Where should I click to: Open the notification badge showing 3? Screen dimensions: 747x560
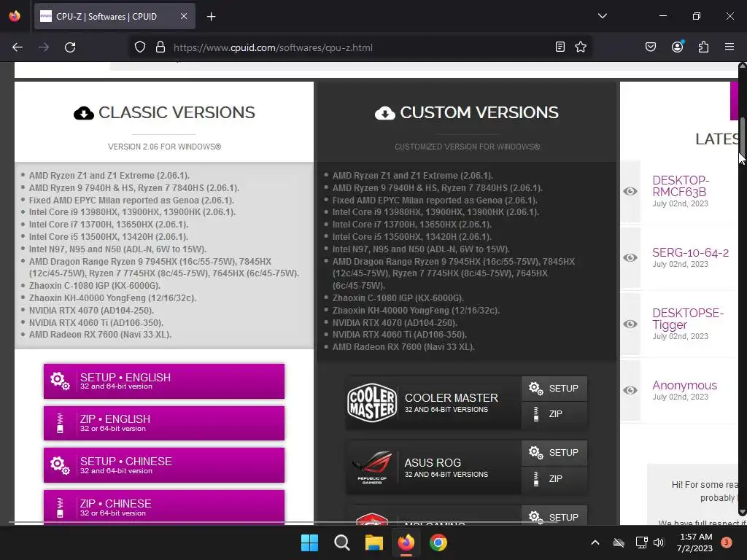click(x=727, y=542)
